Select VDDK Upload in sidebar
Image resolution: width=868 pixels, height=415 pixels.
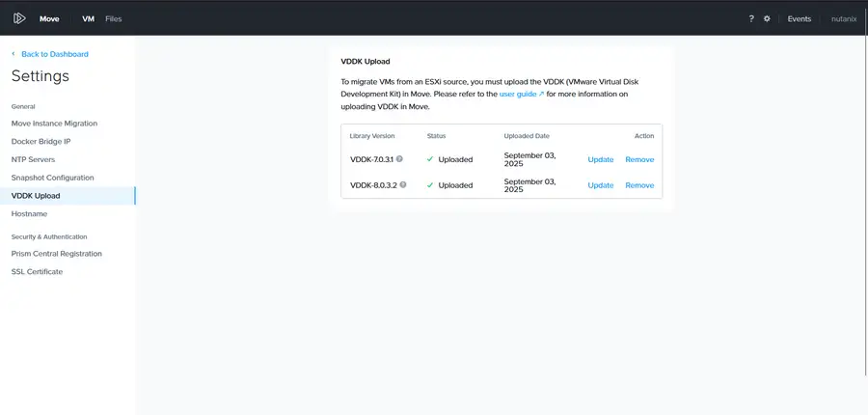pos(68,196)
